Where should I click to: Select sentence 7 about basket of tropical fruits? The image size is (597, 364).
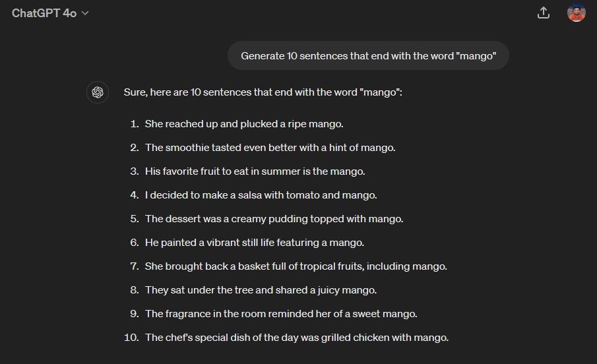click(296, 266)
